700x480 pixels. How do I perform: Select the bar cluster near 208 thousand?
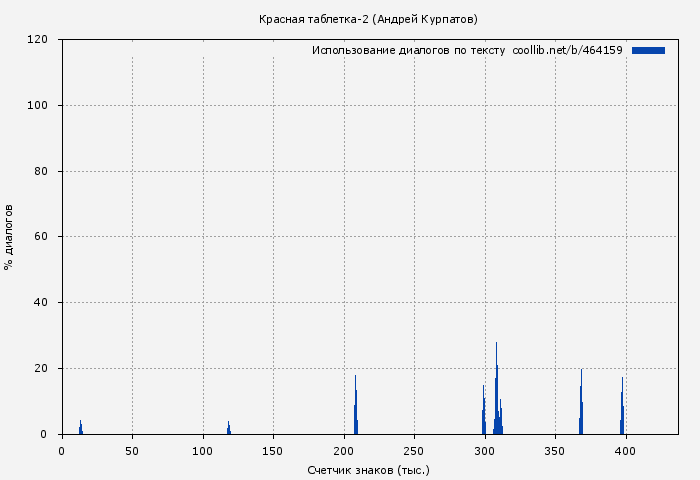coord(355,410)
